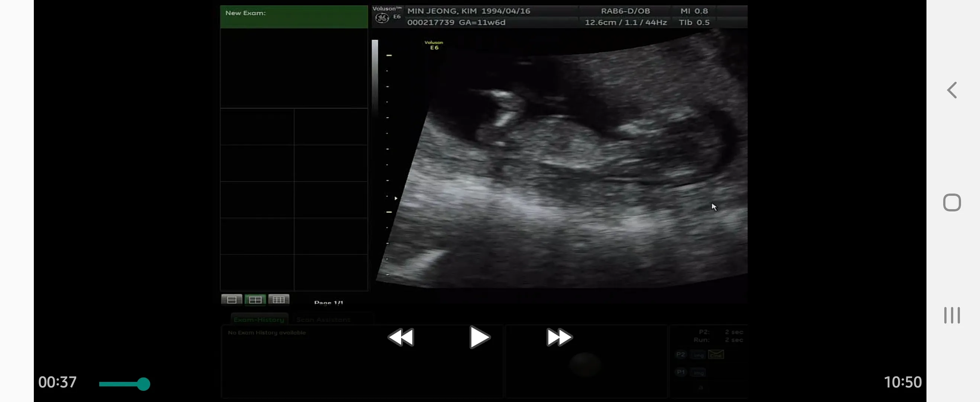The height and width of the screenshot is (402, 980).
Task: Switch to the Exam-History tab
Action: point(259,320)
